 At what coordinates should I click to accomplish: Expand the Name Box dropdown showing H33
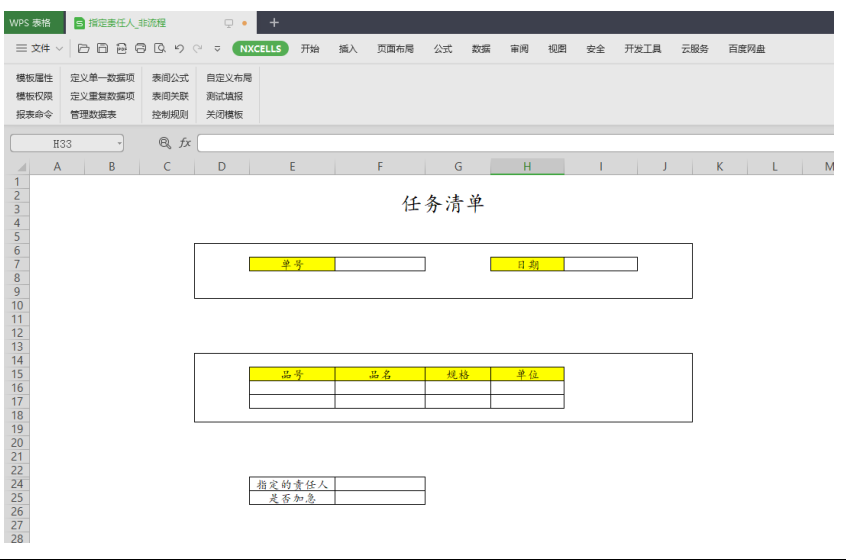119,144
